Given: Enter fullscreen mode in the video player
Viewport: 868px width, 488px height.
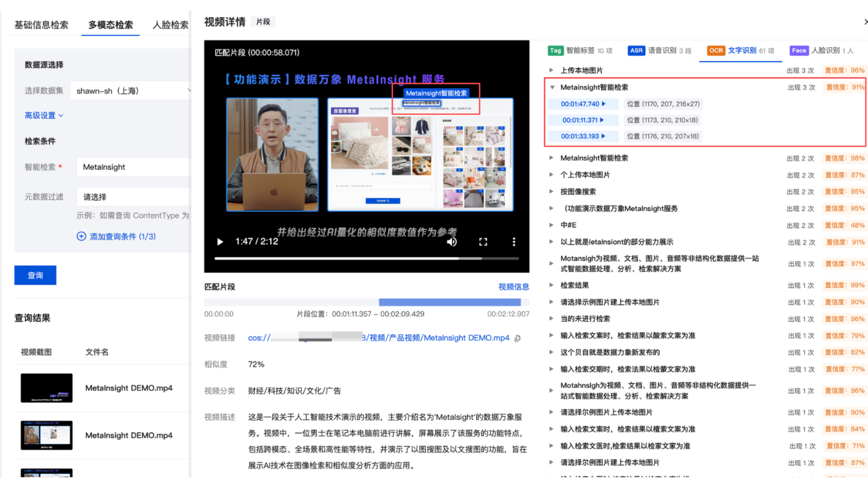Looking at the screenshot, I should (483, 242).
